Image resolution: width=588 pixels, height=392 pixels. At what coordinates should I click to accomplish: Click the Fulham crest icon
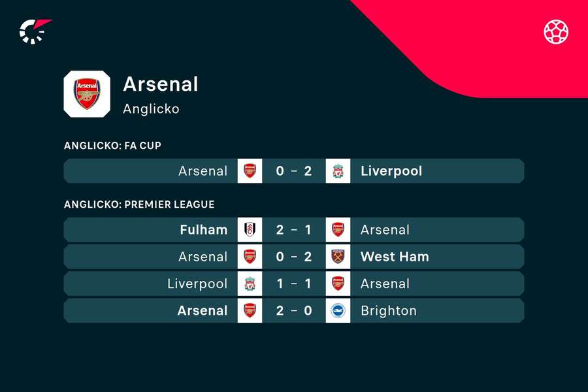point(250,229)
